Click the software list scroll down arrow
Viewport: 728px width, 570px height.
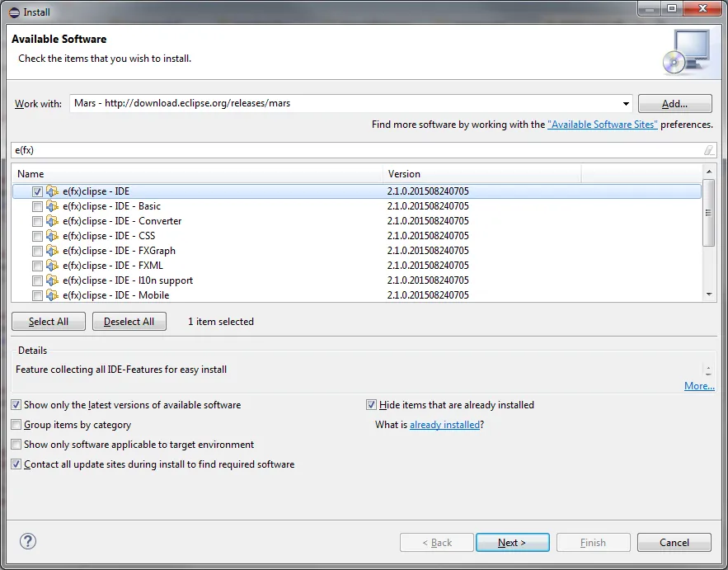(709, 294)
